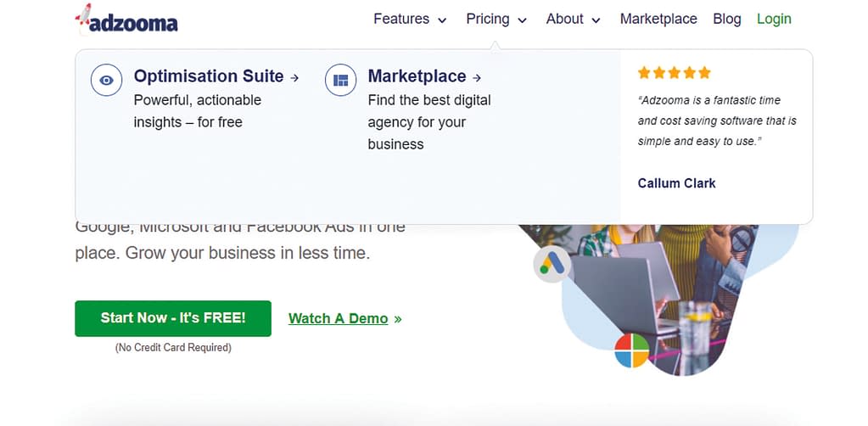Screen dimensions: 868x426
Task: Click the arrow beside Marketplace dropdown heading
Action: point(477,77)
